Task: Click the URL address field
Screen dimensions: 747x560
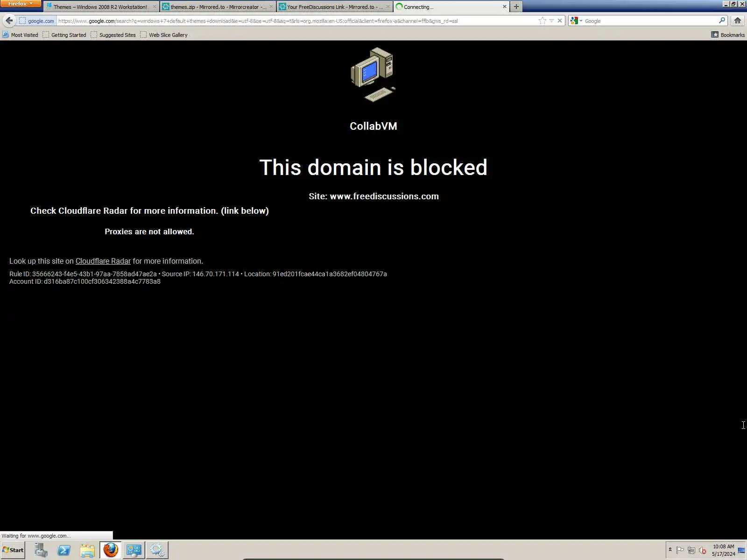Action: tap(296, 21)
